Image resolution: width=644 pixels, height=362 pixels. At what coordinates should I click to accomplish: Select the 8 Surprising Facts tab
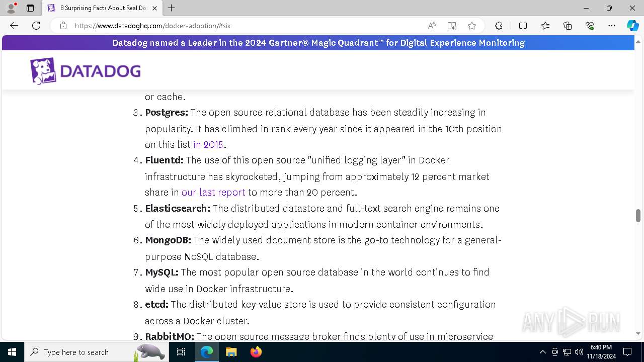click(103, 8)
